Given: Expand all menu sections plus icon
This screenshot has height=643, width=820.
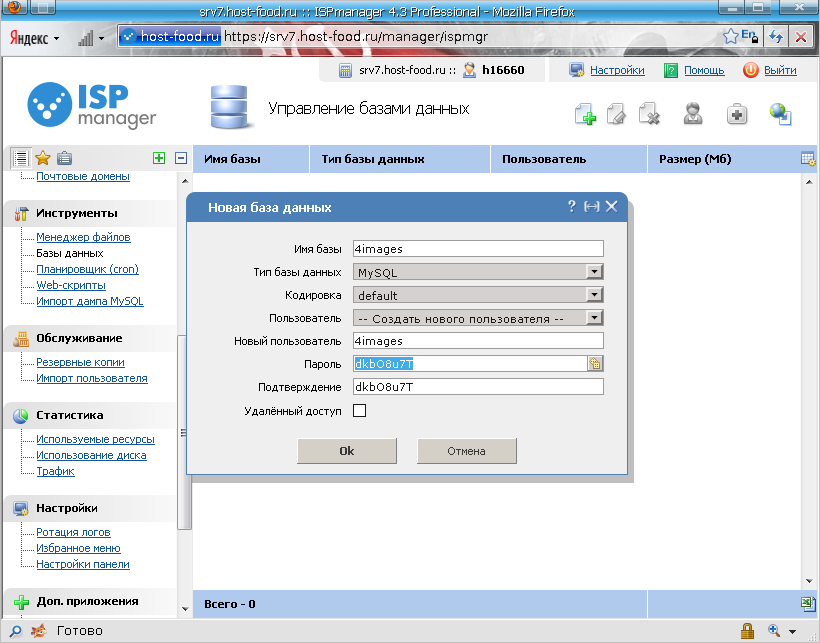Looking at the screenshot, I should (159, 158).
